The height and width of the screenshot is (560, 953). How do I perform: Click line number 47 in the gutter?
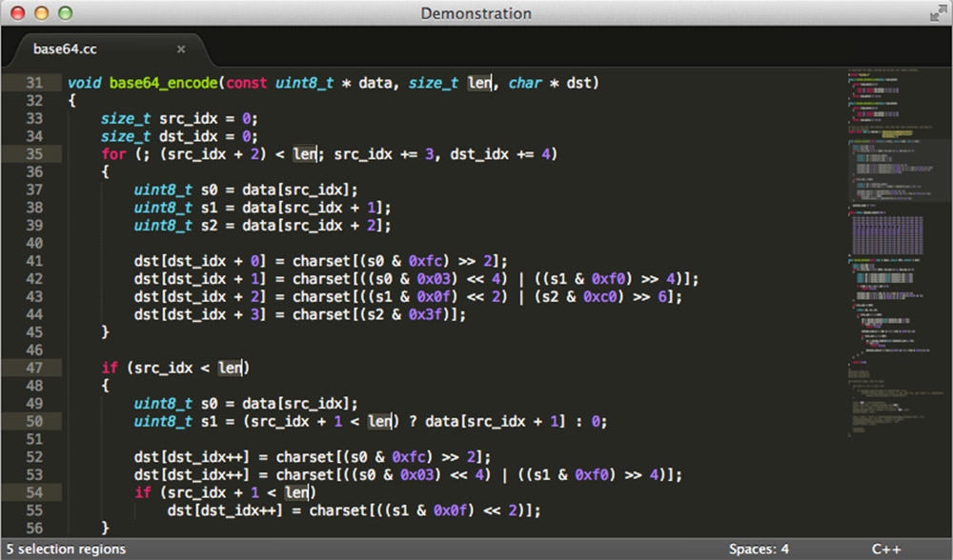point(34,368)
